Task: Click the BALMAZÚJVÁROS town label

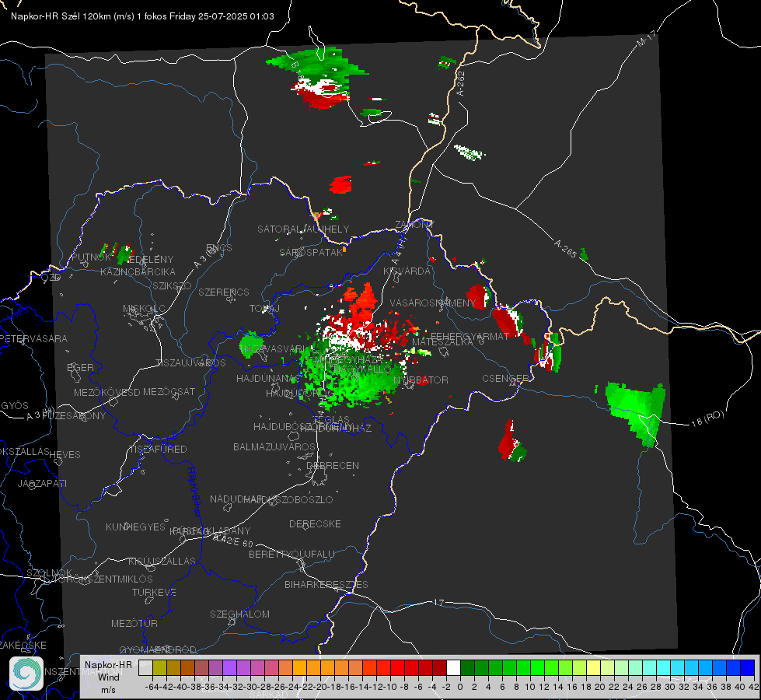Action: click(x=274, y=446)
